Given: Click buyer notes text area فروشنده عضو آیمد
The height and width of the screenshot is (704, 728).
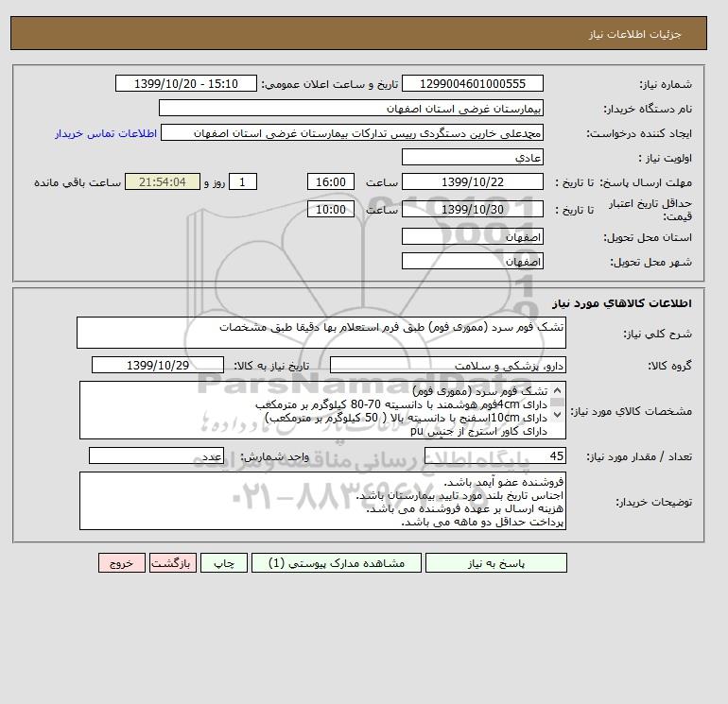Looking at the screenshot, I should pyautogui.click(x=322, y=501).
